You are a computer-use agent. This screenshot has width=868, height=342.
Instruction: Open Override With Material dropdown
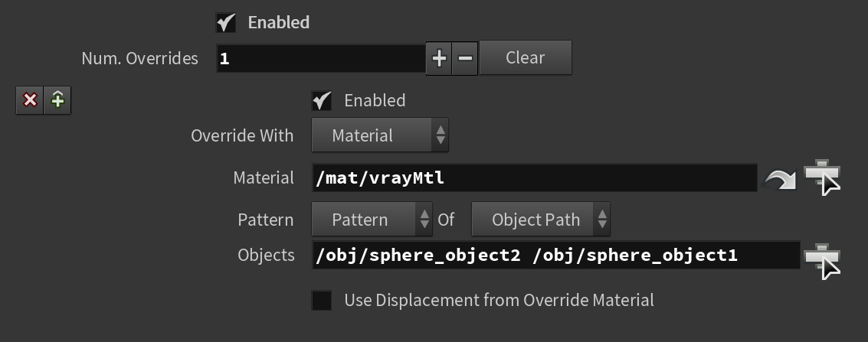click(x=380, y=135)
